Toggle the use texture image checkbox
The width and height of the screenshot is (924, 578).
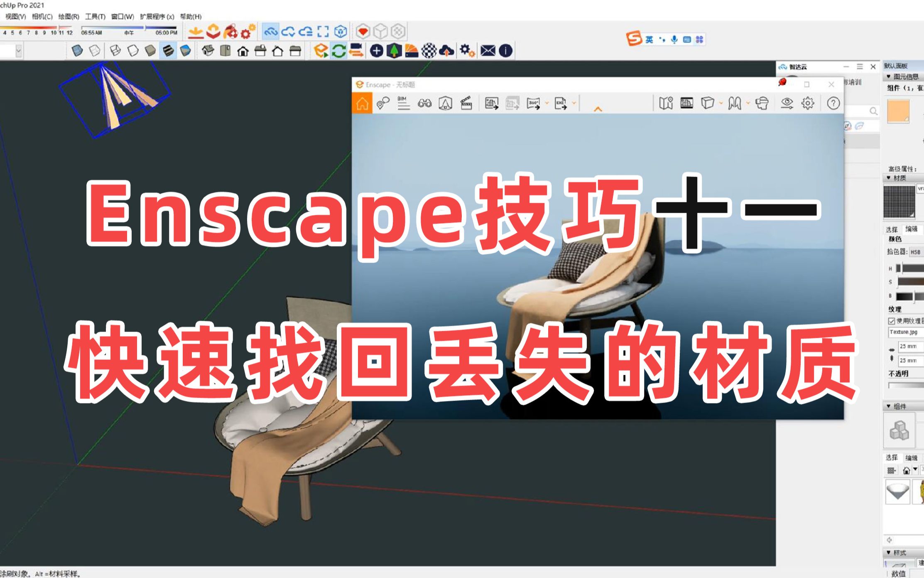tap(891, 321)
